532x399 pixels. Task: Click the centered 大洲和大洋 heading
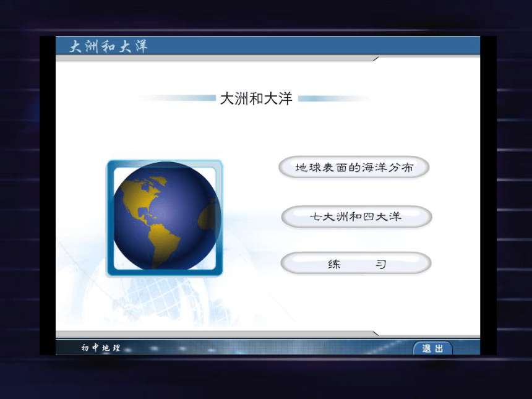(256, 99)
